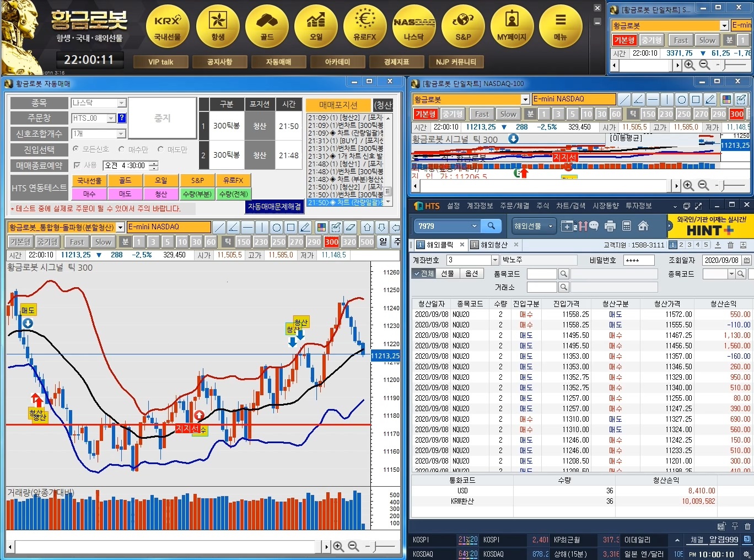Click the up arrow icon in bottom chart toolbar

tap(367, 227)
